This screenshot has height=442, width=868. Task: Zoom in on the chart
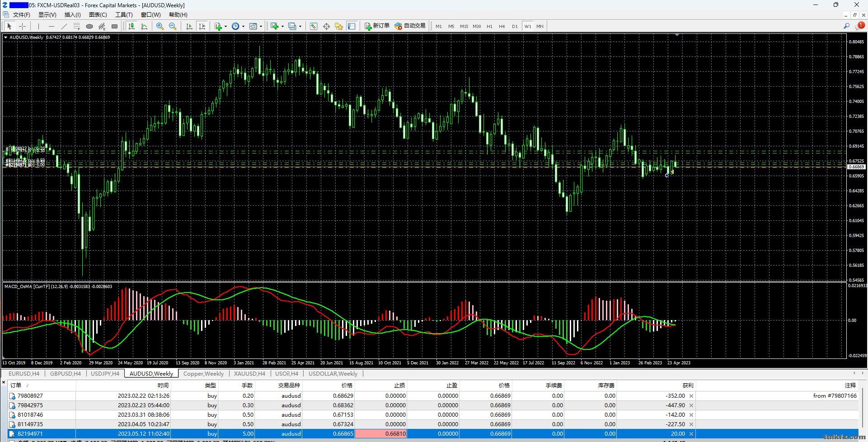(x=160, y=26)
